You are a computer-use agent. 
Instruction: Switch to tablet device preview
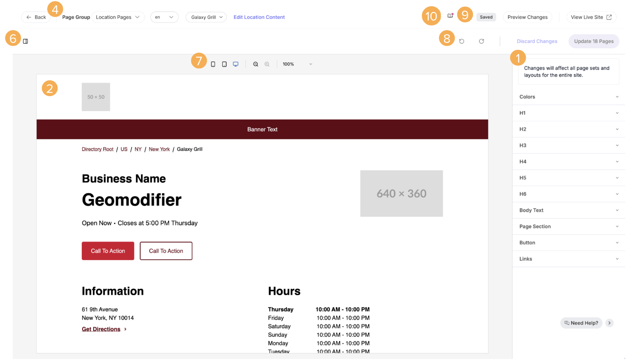[224, 64]
